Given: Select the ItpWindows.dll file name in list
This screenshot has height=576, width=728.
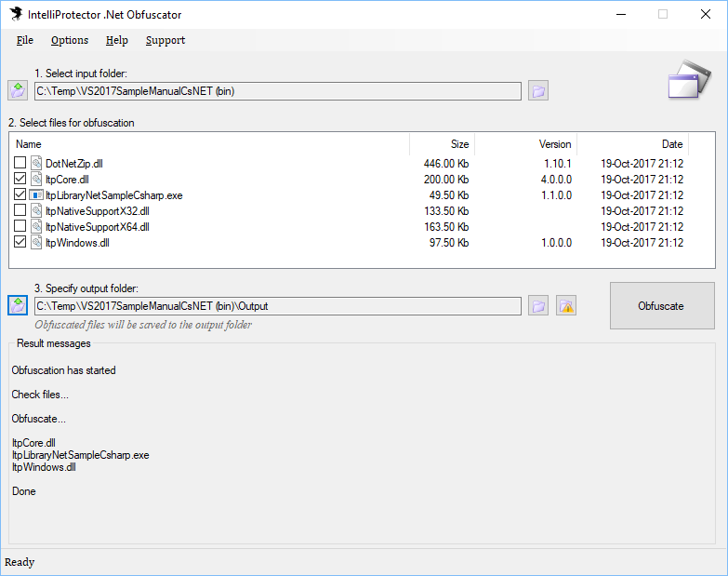Looking at the screenshot, I should pos(77,243).
